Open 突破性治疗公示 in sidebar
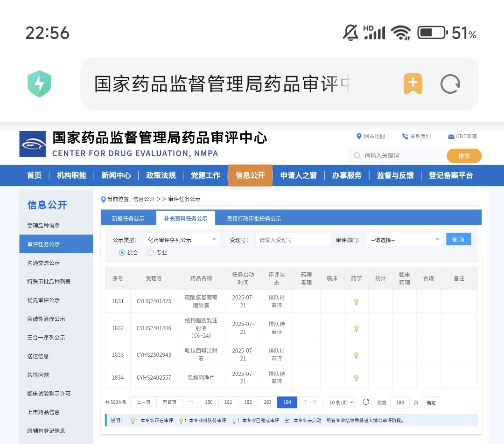Image resolution: width=504 pixels, height=444 pixels. tap(46, 319)
